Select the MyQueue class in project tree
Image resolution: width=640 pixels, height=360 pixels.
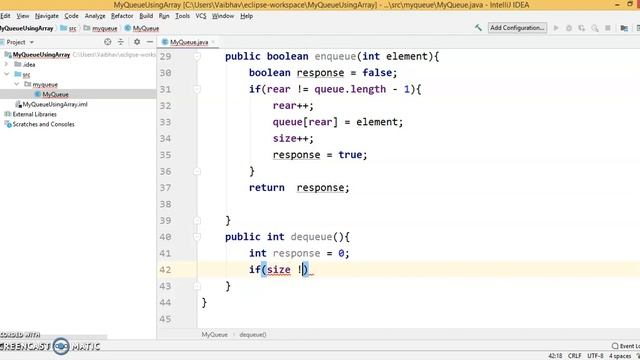click(55, 94)
